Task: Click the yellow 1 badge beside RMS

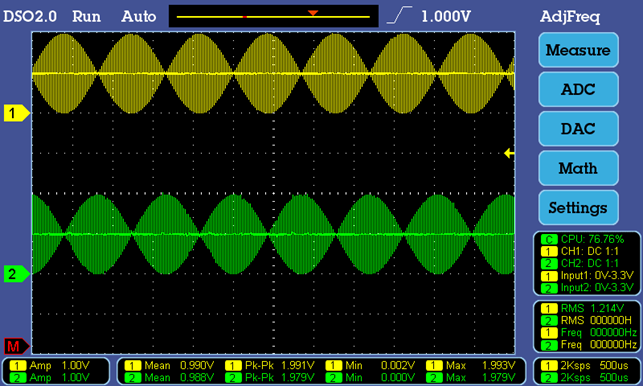Action: point(549,308)
